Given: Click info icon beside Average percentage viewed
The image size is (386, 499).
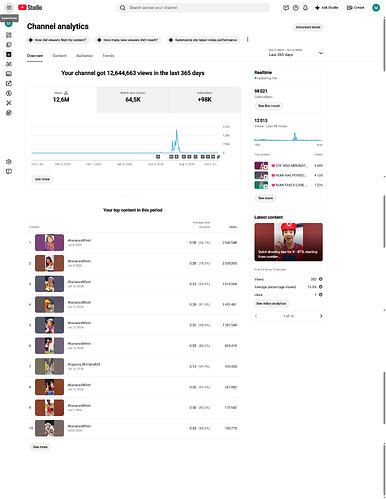Looking at the screenshot, I should pos(321,287).
